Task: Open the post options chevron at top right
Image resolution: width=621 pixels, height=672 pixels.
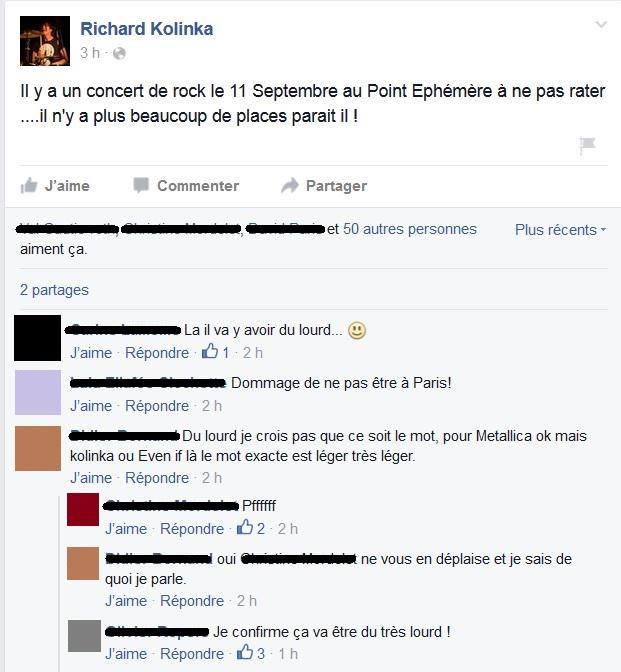Action: (x=601, y=25)
